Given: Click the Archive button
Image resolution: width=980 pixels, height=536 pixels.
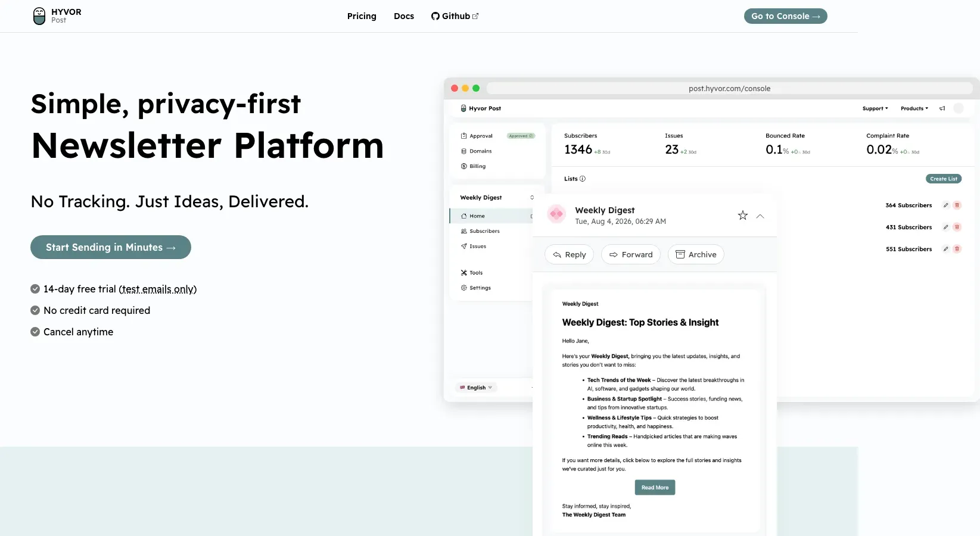Looking at the screenshot, I should (x=696, y=254).
